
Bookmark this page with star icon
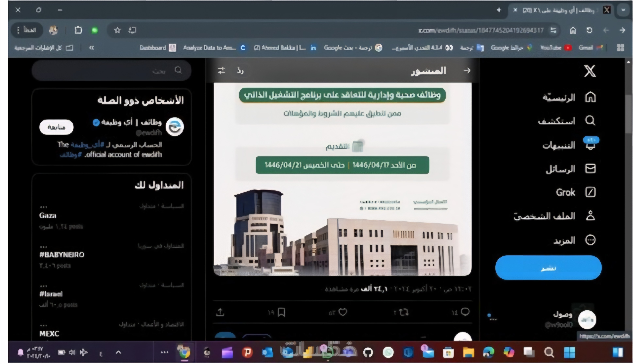(117, 31)
